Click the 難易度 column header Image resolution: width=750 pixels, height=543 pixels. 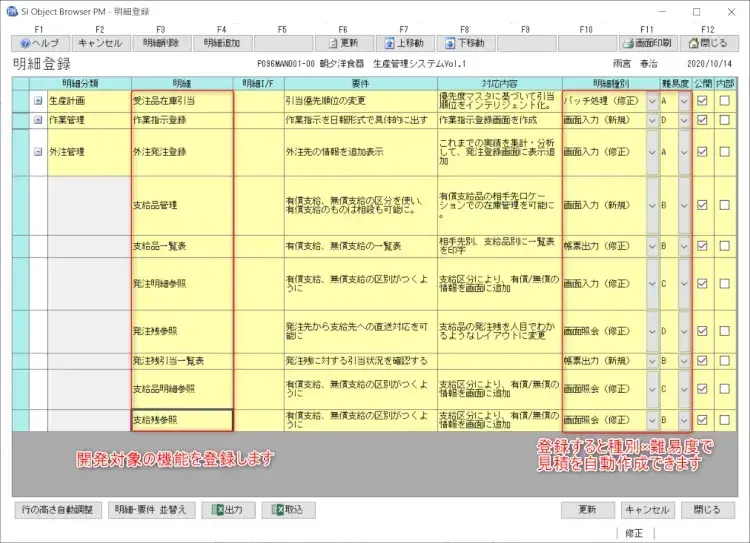coord(675,83)
